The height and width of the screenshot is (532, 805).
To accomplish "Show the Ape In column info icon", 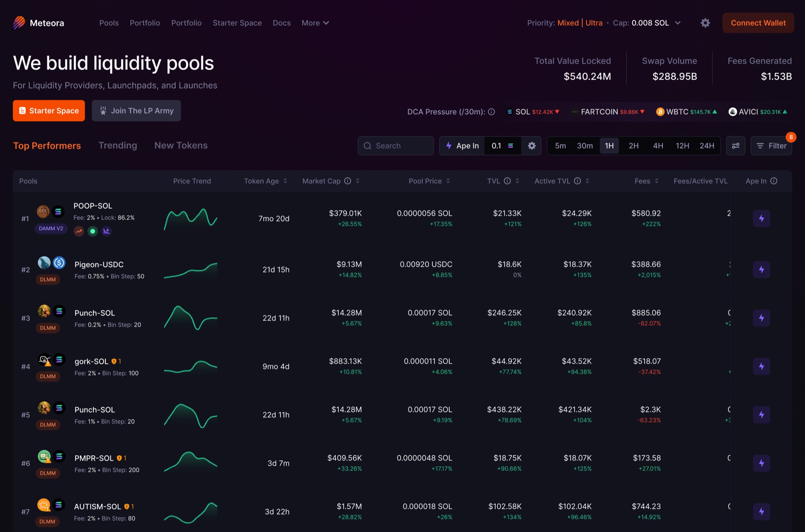I will [x=774, y=181].
